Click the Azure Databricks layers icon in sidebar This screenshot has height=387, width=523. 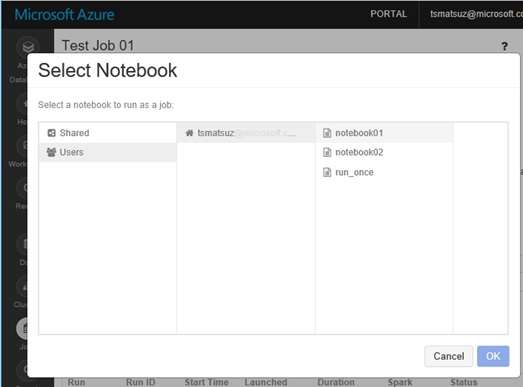click(x=28, y=46)
